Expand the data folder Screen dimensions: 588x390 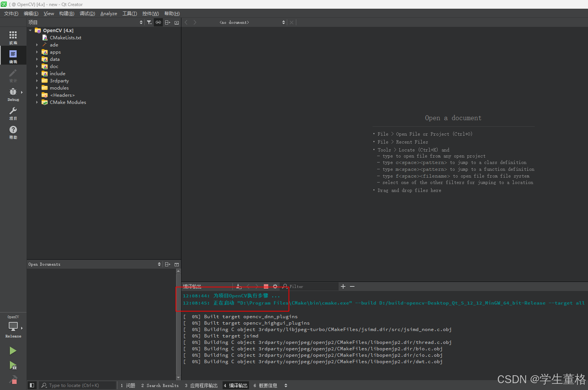37,59
